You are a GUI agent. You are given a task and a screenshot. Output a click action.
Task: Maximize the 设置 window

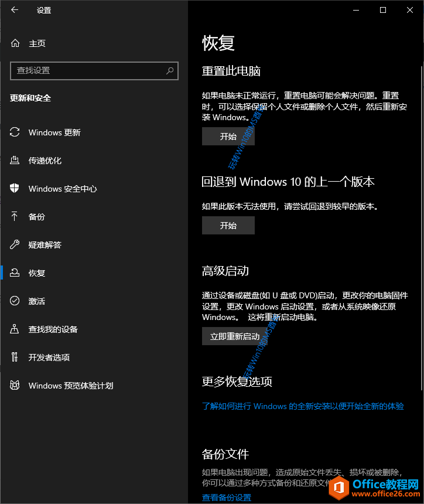click(383, 10)
